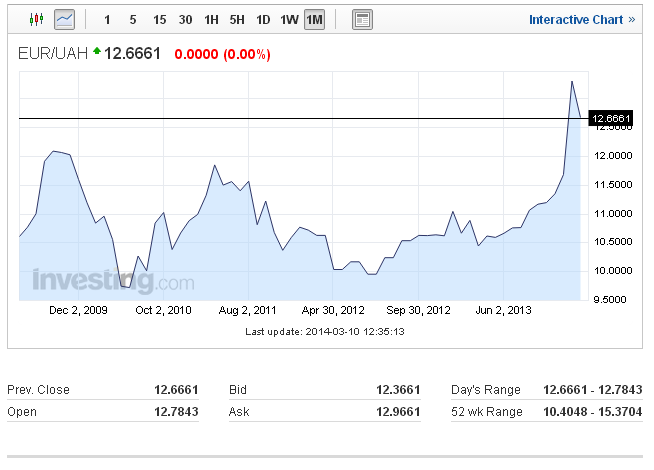Click the Prev. Close value 12.6661

(x=176, y=390)
